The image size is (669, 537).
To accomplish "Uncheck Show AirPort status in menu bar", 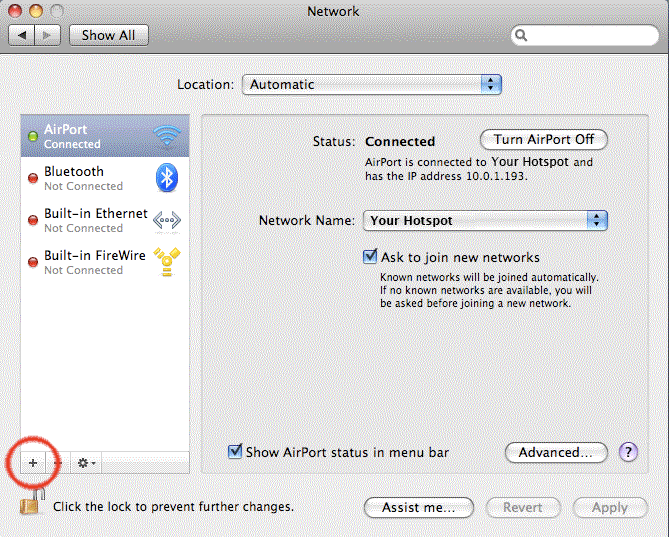I will tap(235, 452).
